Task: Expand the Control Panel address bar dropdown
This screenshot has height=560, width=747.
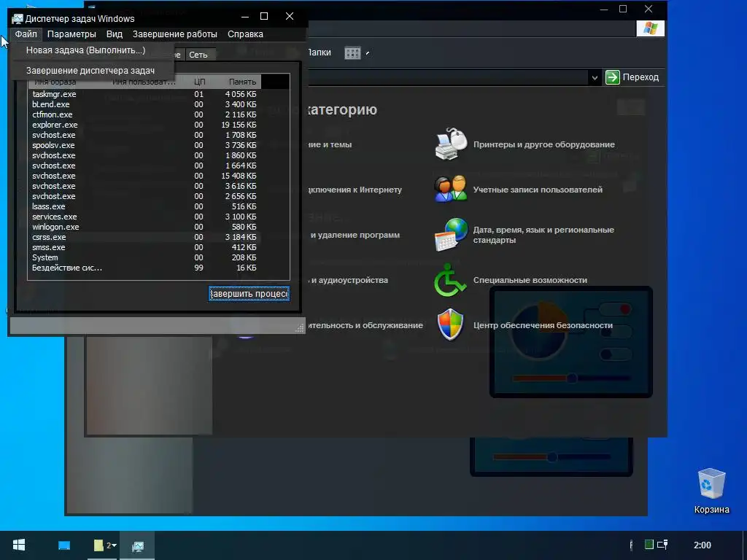Action: 595,77
